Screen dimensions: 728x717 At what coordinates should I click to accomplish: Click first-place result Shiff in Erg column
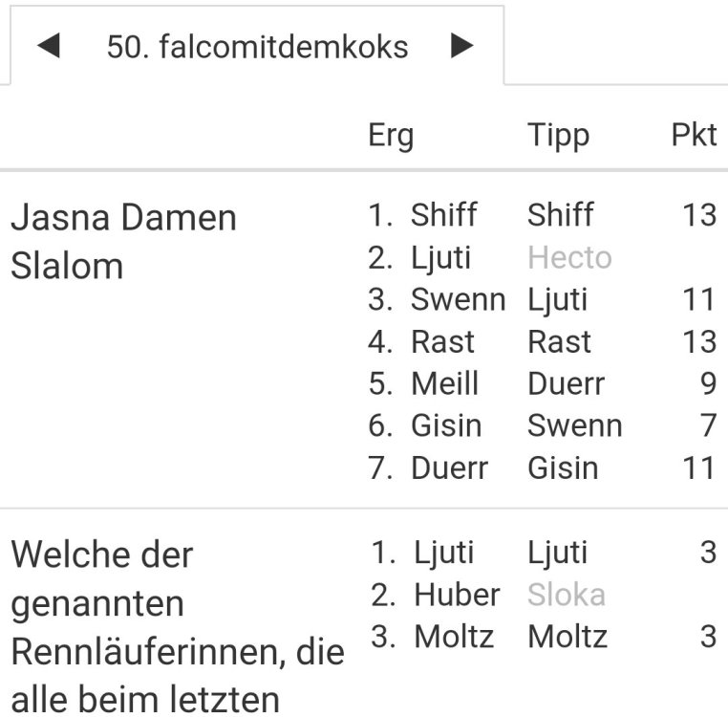point(443,215)
